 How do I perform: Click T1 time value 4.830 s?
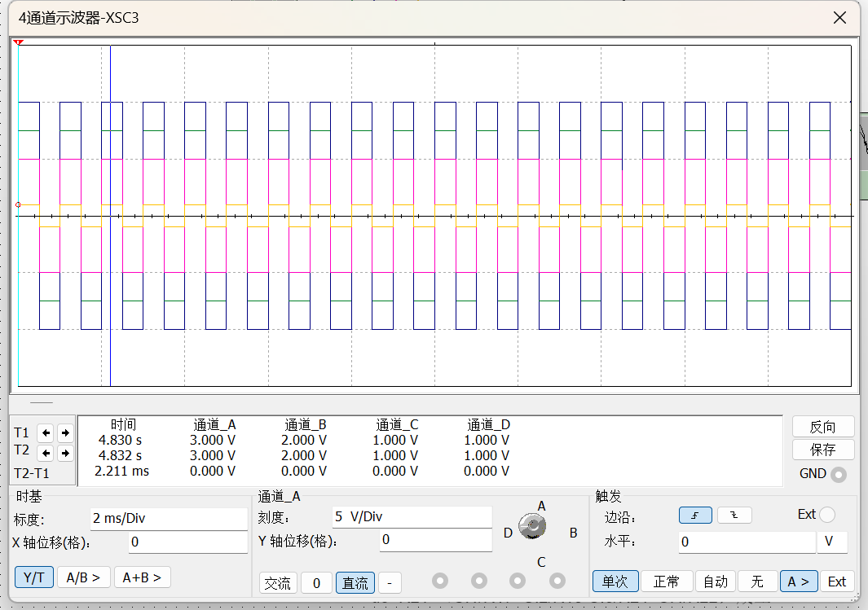coord(120,441)
